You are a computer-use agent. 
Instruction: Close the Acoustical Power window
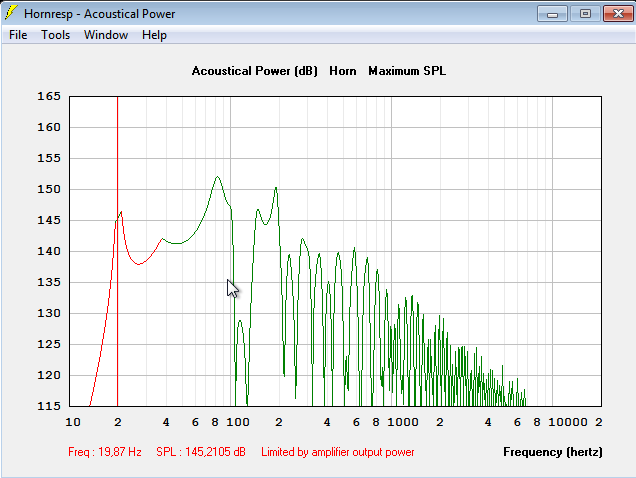pyautogui.click(x=618, y=14)
